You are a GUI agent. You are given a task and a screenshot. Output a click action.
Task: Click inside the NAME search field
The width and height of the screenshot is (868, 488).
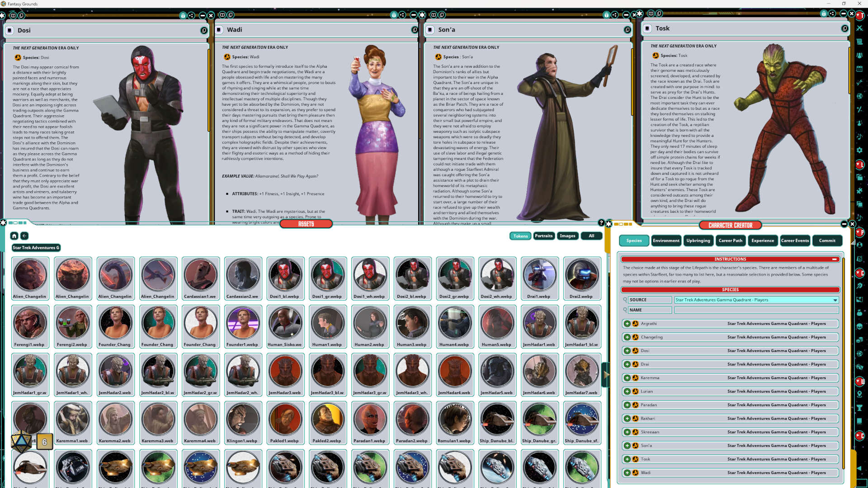tap(755, 310)
